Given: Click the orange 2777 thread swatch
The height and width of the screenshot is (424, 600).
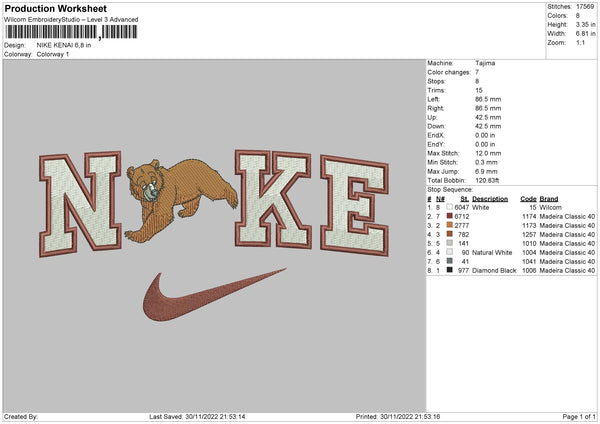Looking at the screenshot, I should (450, 225).
